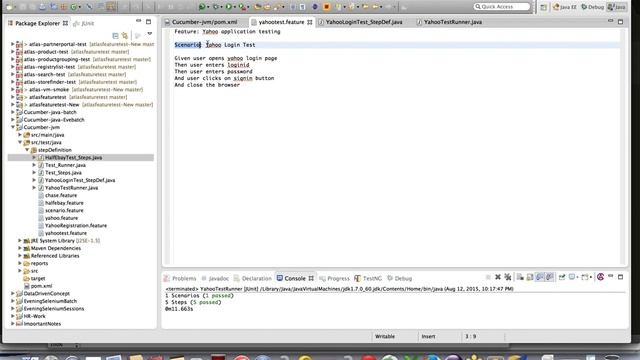Switch to the Java perspective

(x=616, y=7)
